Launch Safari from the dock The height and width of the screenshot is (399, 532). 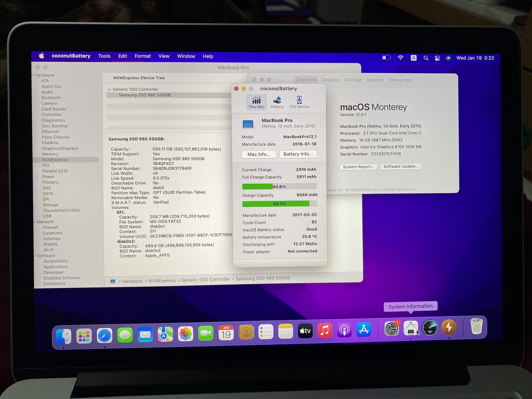pos(104,335)
